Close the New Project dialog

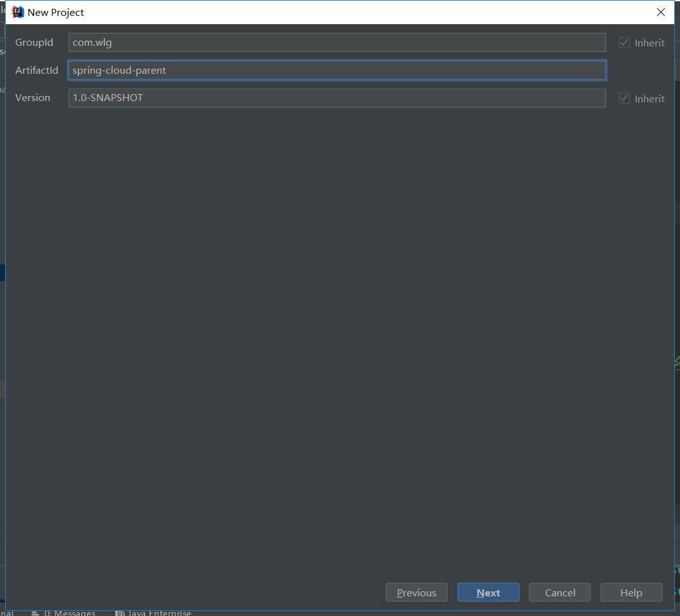pos(660,12)
